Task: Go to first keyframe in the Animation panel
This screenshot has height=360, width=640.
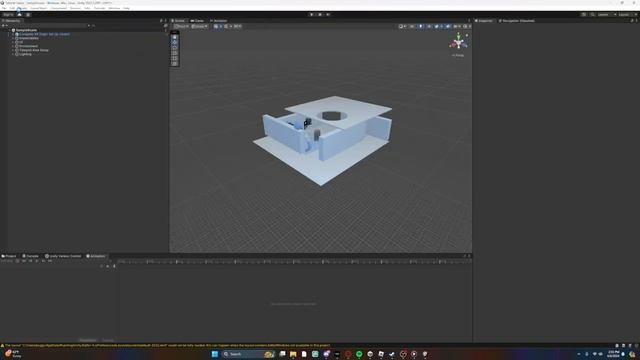Action: click(x=23, y=261)
